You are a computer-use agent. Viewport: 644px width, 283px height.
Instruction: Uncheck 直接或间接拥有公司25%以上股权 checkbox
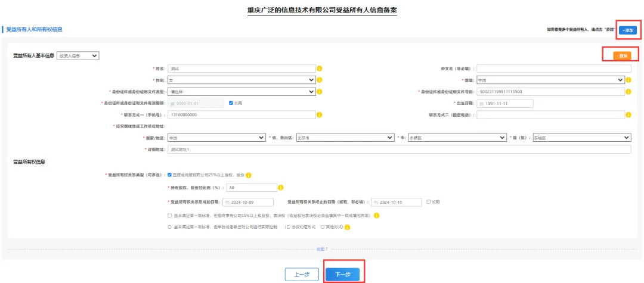[x=169, y=175]
